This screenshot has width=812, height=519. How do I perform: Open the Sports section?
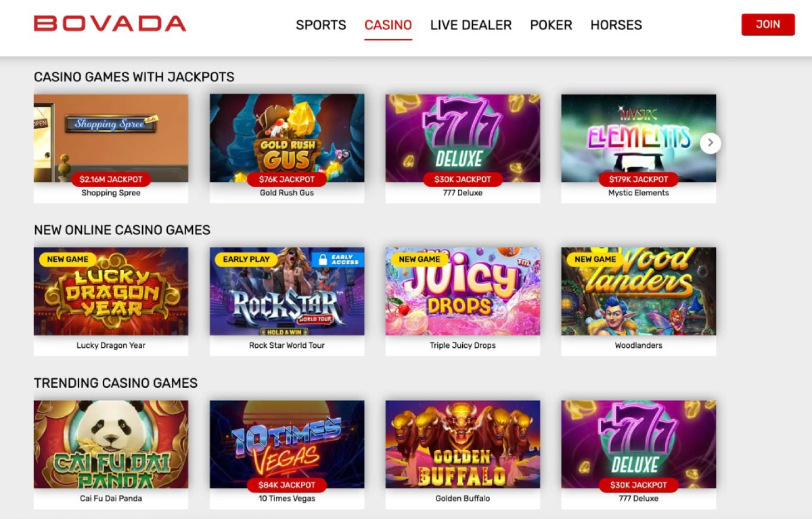tap(321, 25)
